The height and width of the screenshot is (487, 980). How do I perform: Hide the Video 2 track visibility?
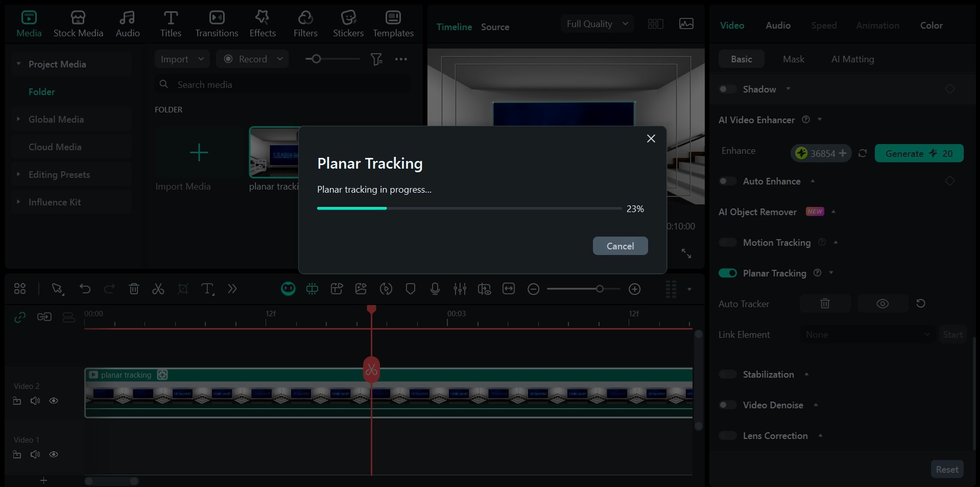coord(54,401)
